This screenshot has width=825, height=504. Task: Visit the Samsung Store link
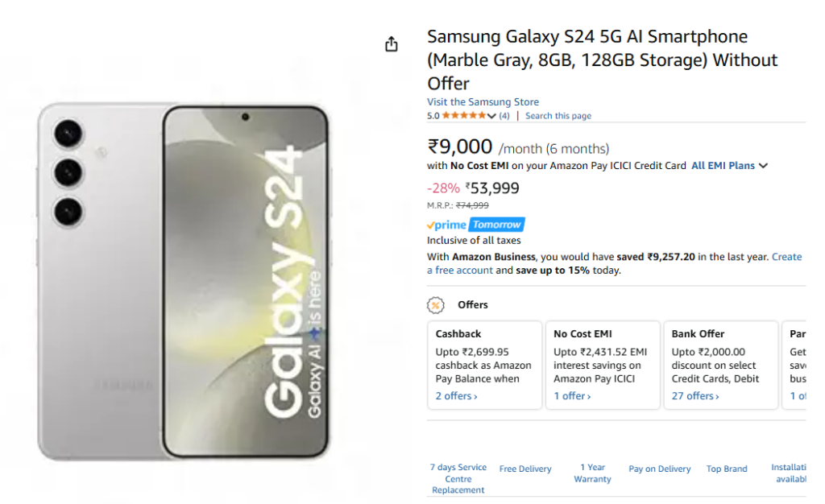click(483, 102)
